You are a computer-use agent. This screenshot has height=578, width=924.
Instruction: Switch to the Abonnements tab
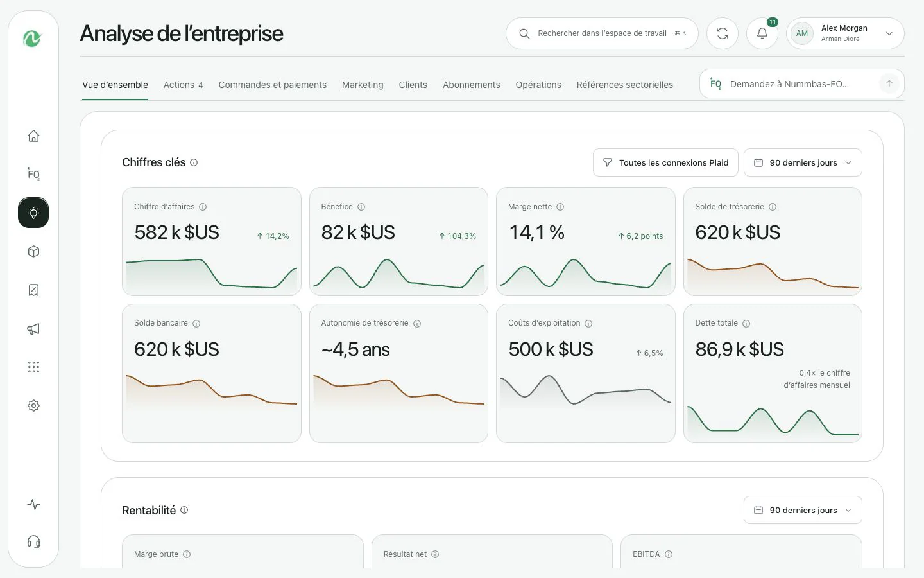471,85
